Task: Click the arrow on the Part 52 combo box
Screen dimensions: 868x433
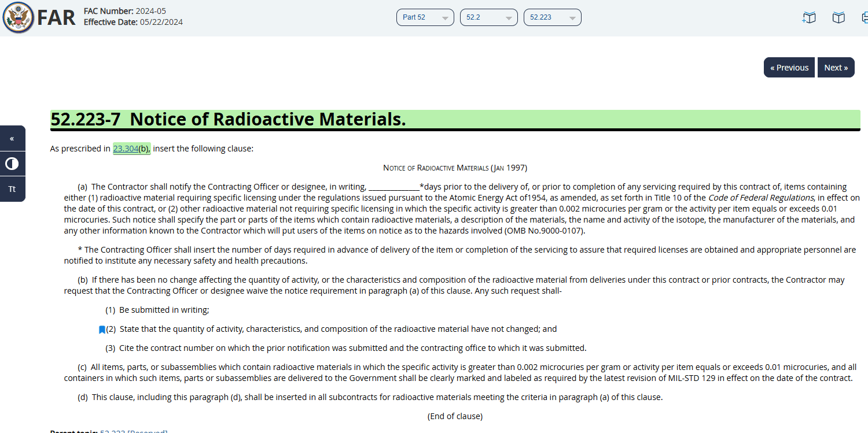Action: 445,18
